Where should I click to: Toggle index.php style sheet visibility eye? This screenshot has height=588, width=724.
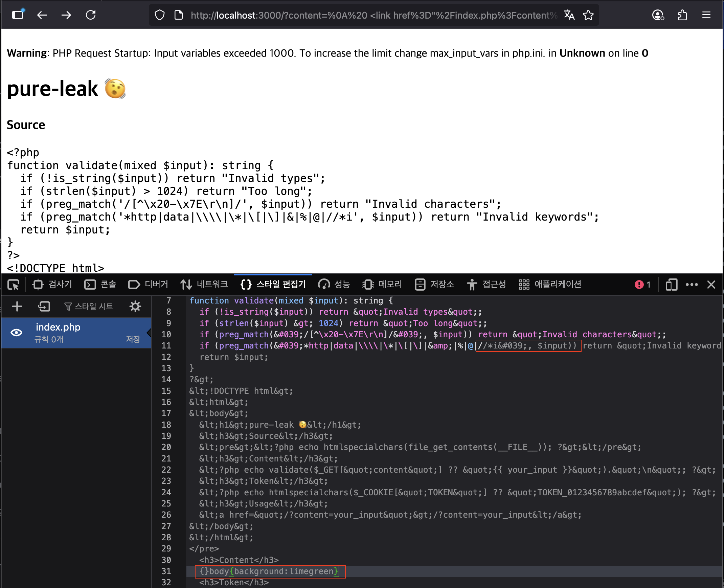pos(16,333)
